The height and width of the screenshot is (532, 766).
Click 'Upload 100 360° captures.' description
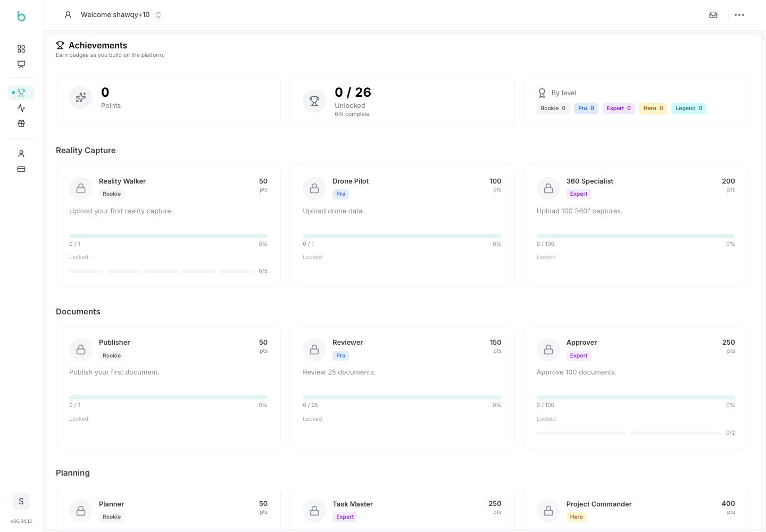click(579, 211)
